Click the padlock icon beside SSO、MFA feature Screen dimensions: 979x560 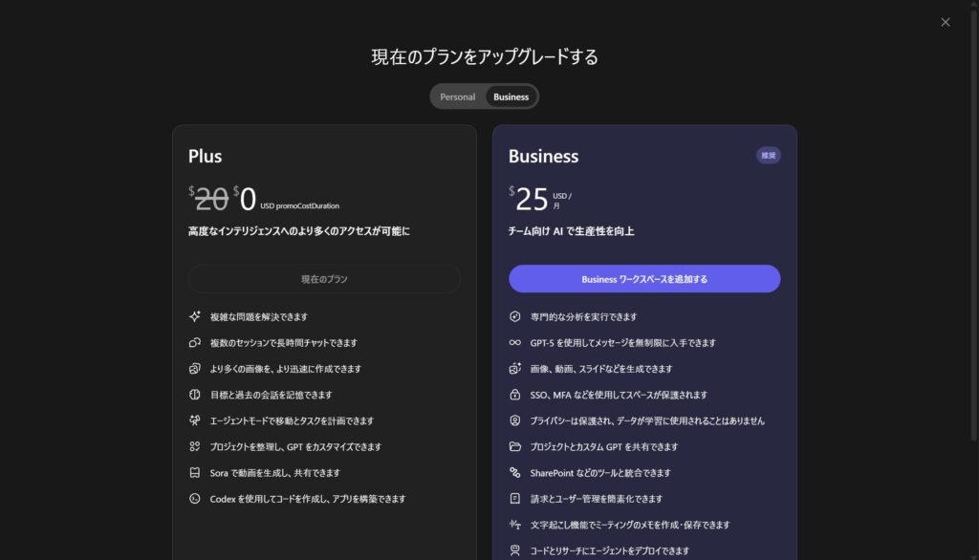point(514,395)
